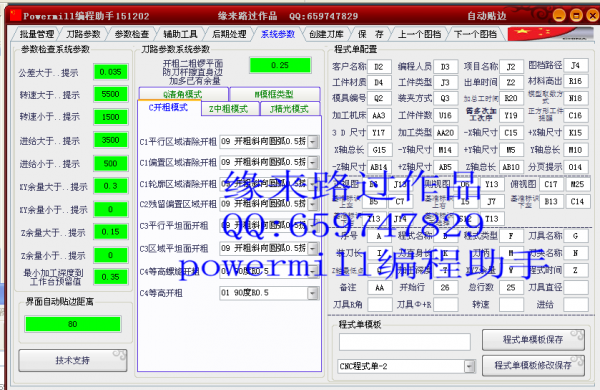This screenshot has height=390, width=600.
Task: Switch to the Q清角模式 sub-tab
Action: pyautogui.click(x=183, y=94)
